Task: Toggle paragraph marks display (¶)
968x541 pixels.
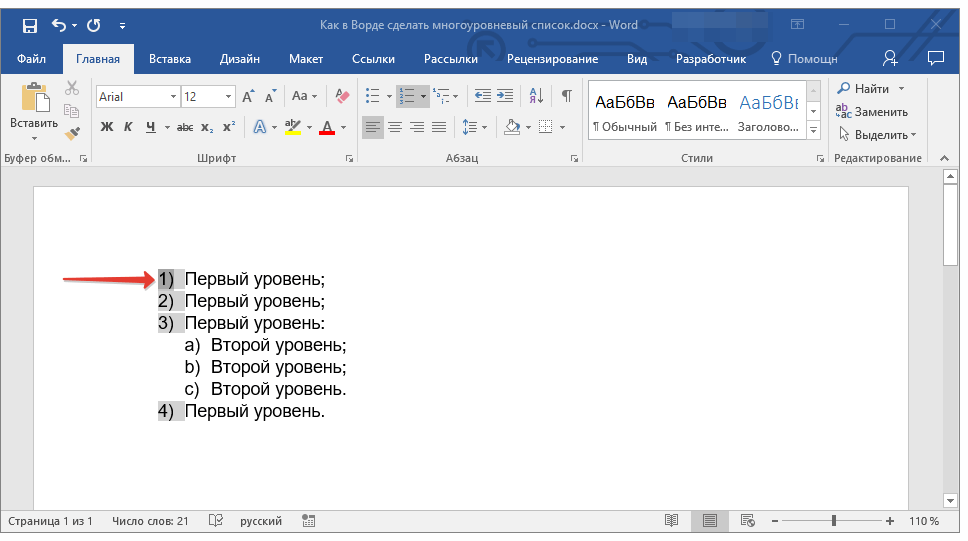Action: click(566, 96)
